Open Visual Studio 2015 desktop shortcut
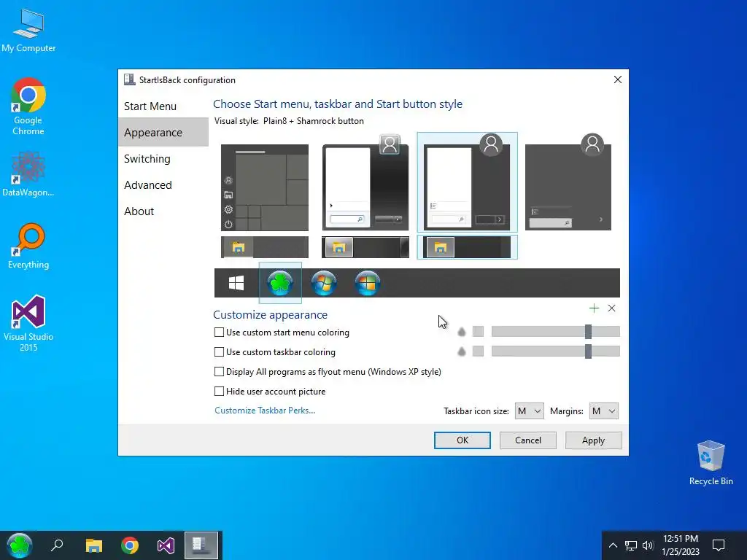Screen dimensions: 747x560 (28, 323)
